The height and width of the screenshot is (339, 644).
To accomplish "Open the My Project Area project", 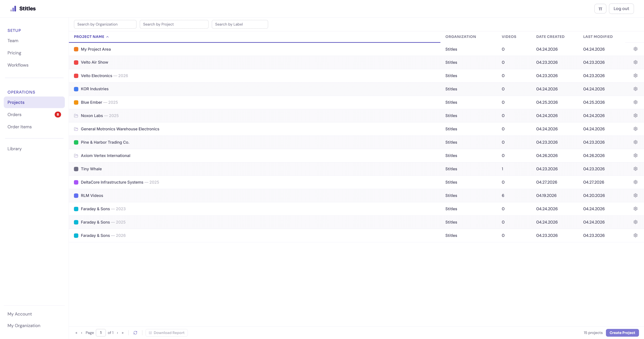I will tap(96, 49).
